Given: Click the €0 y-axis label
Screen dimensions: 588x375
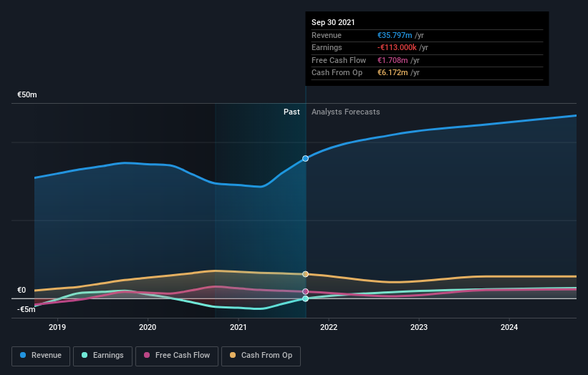Looking at the screenshot, I should 21,291.
